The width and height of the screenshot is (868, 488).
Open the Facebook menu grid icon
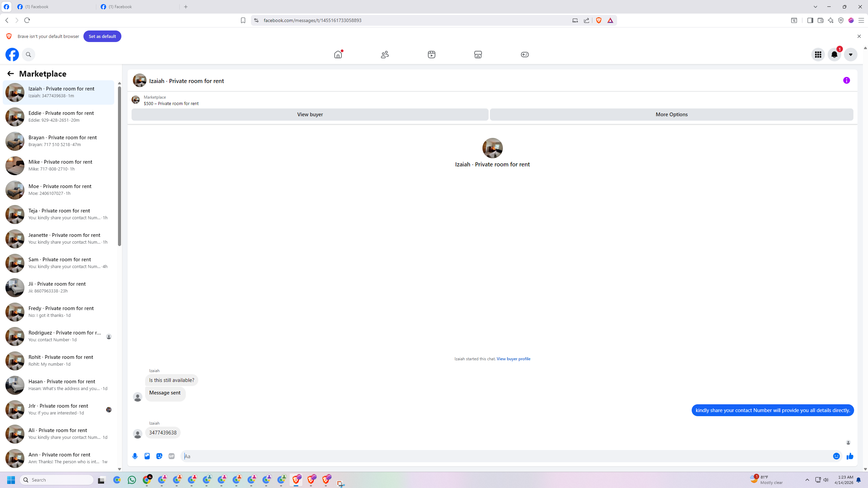coord(818,55)
